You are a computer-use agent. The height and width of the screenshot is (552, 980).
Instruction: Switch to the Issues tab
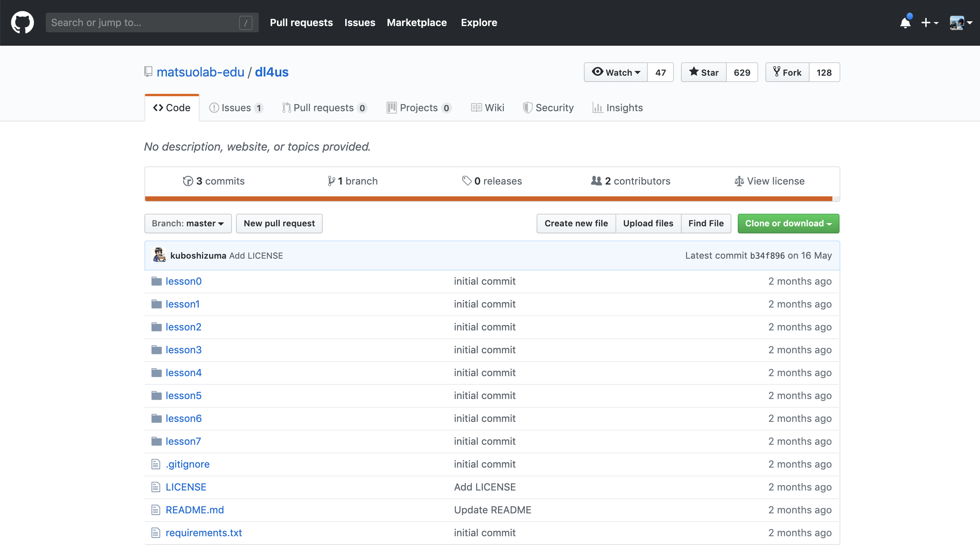236,108
